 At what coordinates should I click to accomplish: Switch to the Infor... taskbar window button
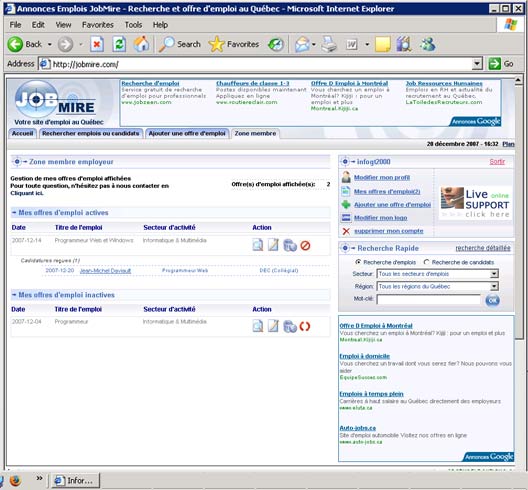pos(75,481)
